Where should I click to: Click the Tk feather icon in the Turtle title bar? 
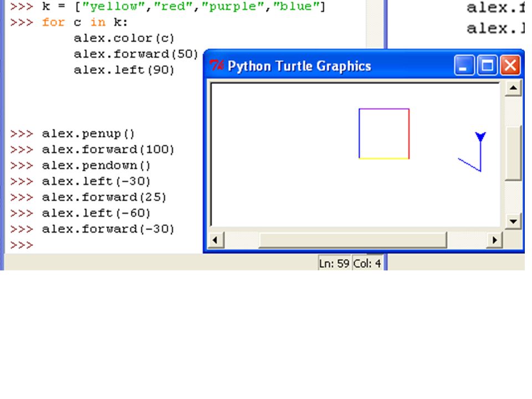point(217,65)
